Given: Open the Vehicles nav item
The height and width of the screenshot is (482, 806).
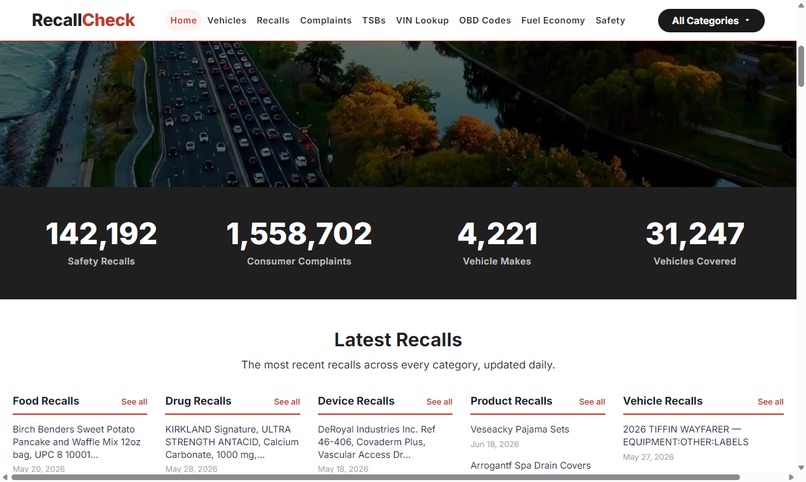Looking at the screenshot, I should [227, 21].
